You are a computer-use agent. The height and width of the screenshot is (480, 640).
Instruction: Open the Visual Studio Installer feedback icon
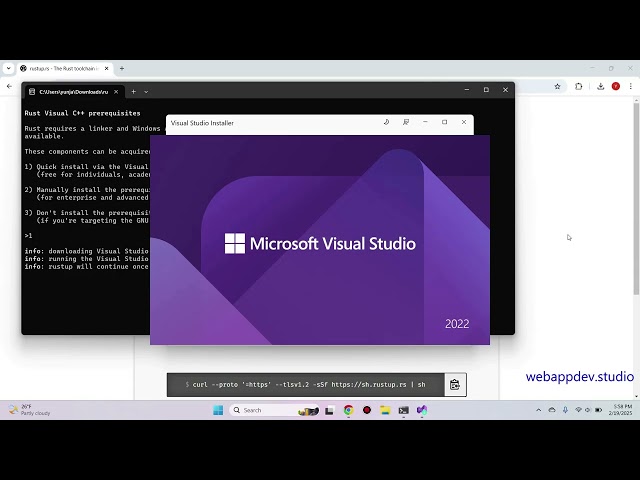[x=406, y=122]
